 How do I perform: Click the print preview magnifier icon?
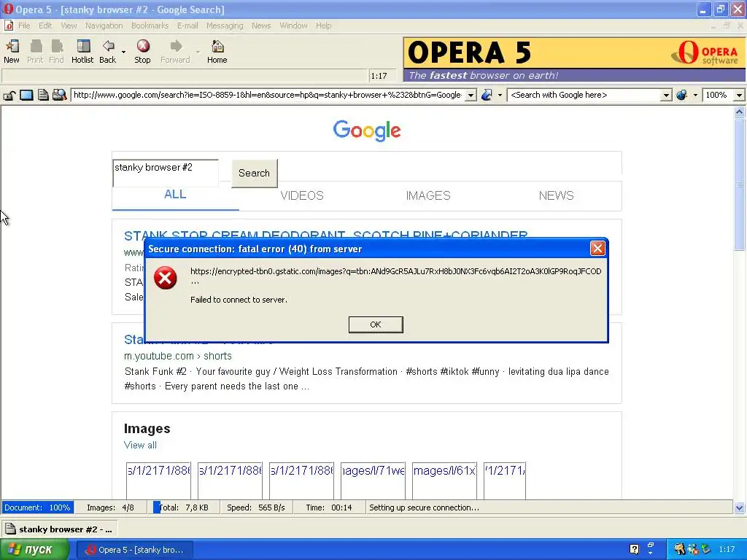click(x=60, y=95)
